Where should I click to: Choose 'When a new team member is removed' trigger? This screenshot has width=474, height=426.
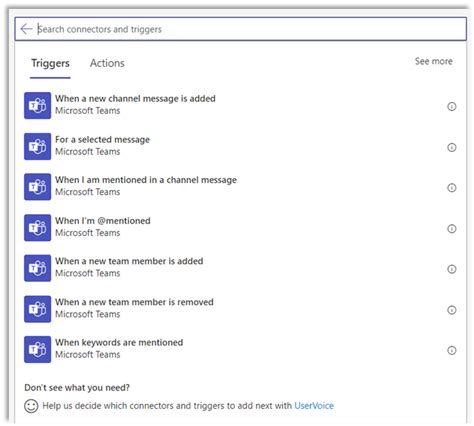coord(240,309)
